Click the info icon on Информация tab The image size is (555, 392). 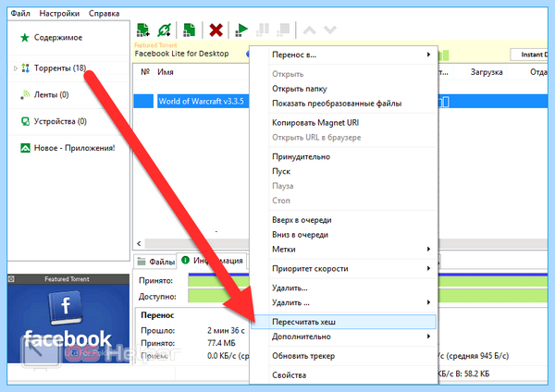pos(186,260)
